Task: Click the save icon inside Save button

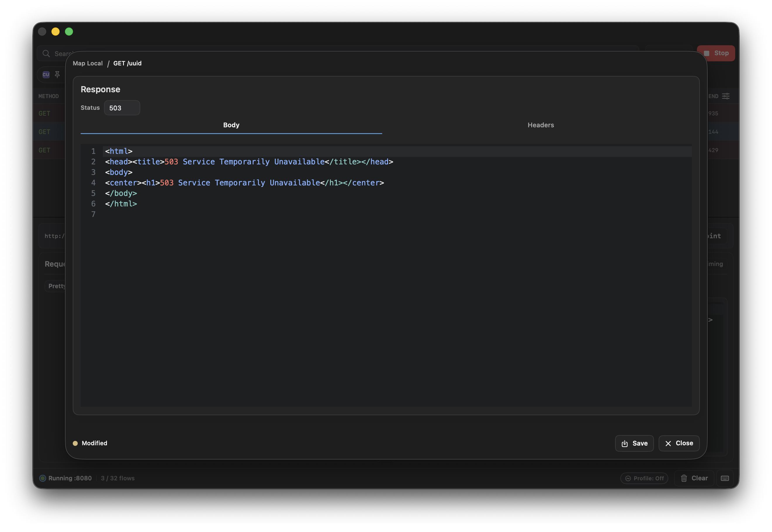Action: coord(625,443)
